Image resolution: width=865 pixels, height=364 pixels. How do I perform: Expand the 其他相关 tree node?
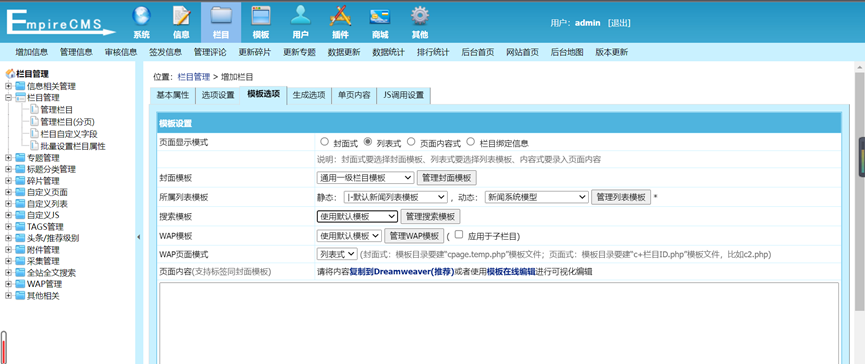click(x=8, y=296)
